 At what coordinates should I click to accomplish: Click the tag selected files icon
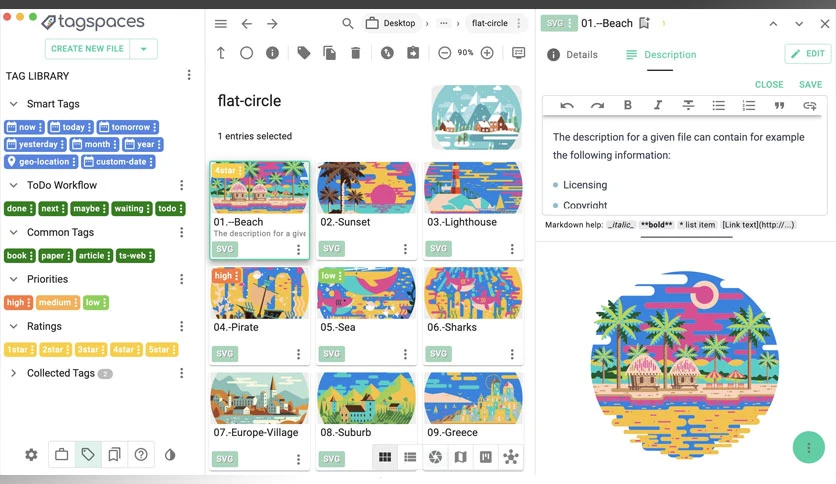(x=304, y=53)
